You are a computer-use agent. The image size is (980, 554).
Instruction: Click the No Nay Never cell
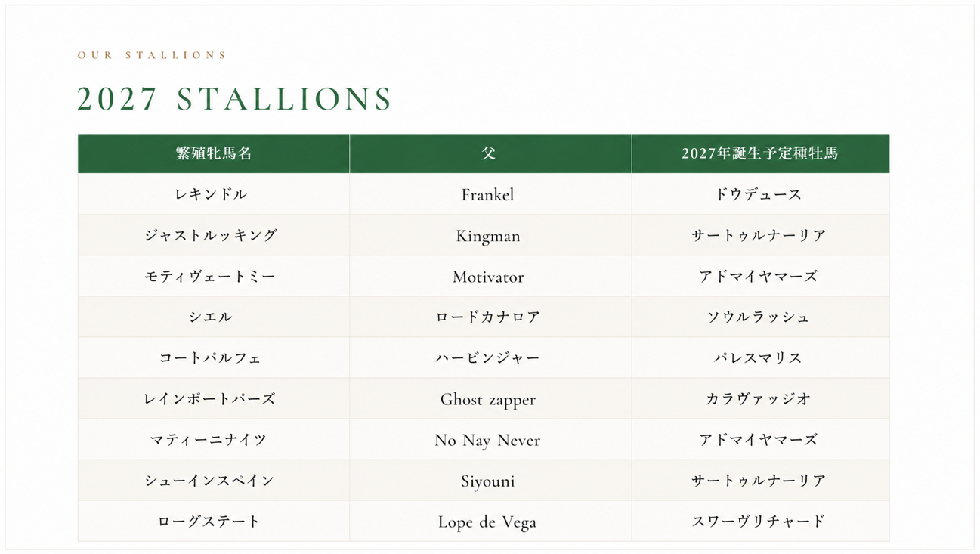490,439
